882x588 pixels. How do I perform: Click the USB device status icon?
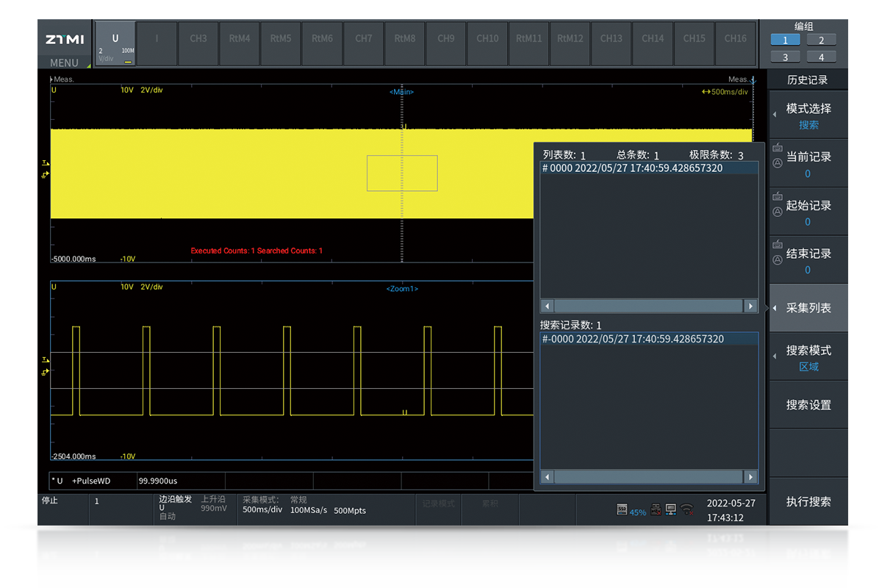(656, 509)
